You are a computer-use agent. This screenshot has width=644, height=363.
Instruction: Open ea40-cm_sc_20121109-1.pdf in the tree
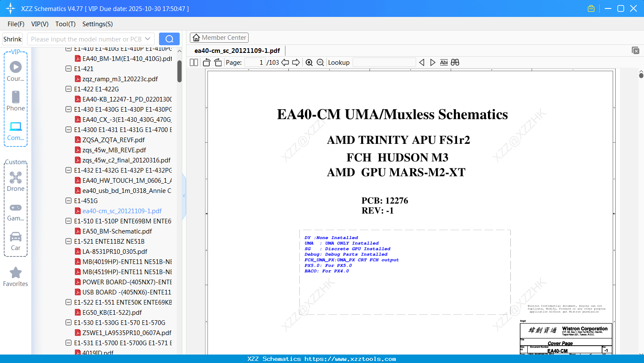(x=122, y=211)
